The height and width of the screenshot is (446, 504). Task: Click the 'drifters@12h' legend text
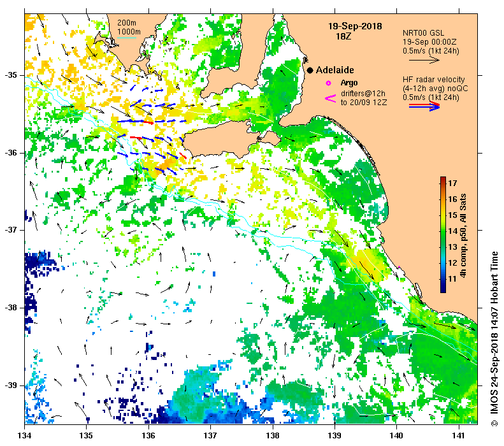(363, 94)
